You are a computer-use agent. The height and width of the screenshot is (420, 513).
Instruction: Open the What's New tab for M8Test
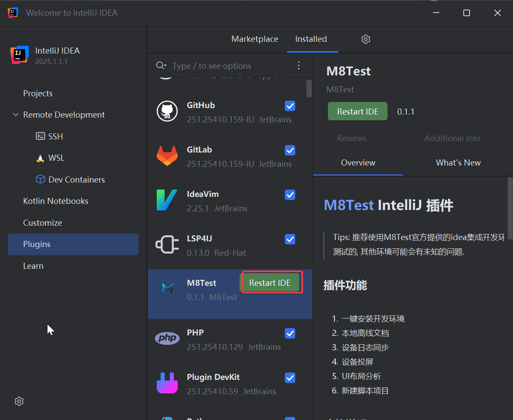coord(458,163)
